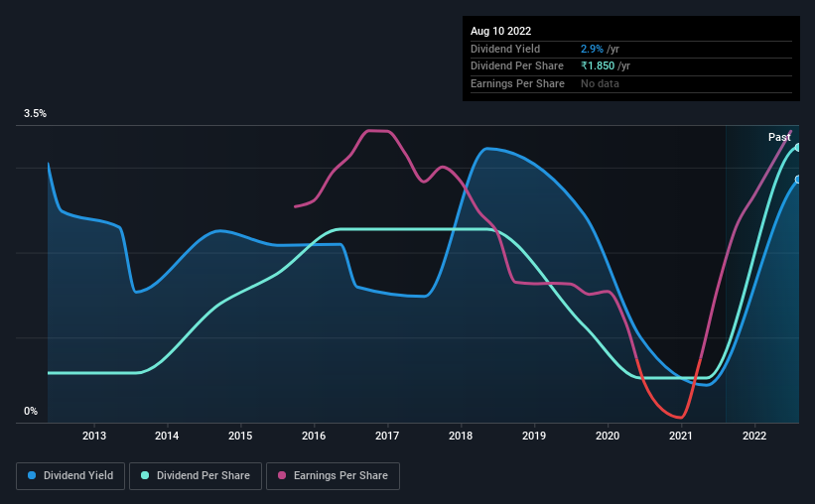This screenshot has width=815, height=504.
Task: Click the 2.9% dividend yield value
Action: click(592, 49)
